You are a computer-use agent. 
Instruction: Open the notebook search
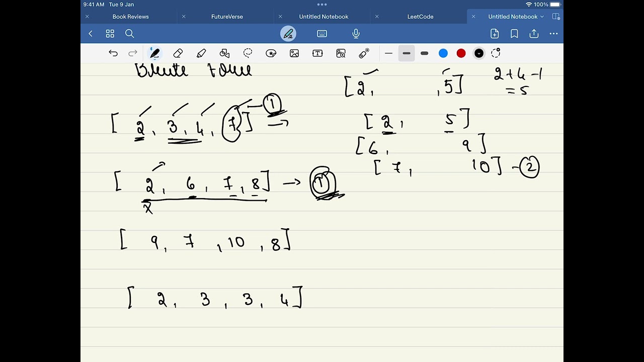(129, 34)
